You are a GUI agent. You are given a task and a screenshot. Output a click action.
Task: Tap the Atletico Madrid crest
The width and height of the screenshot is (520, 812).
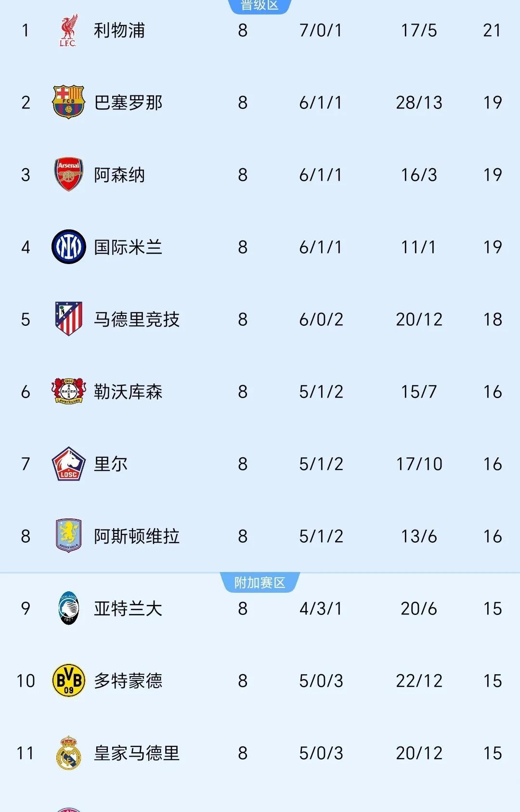(68, 319)
